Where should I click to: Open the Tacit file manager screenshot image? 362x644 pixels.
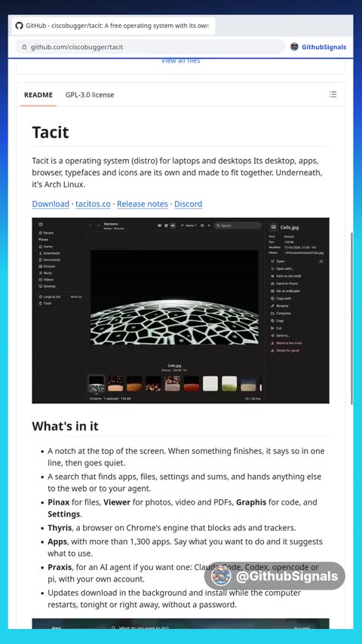[x=180, y=311]
